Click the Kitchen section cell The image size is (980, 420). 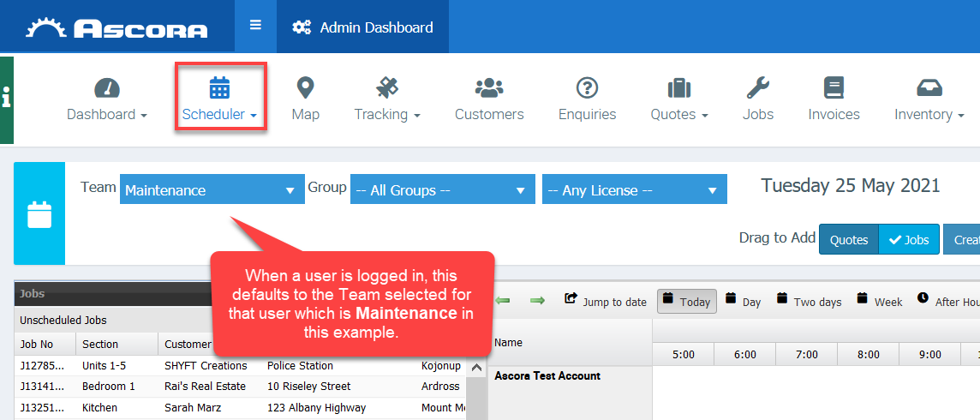(99, 407)
